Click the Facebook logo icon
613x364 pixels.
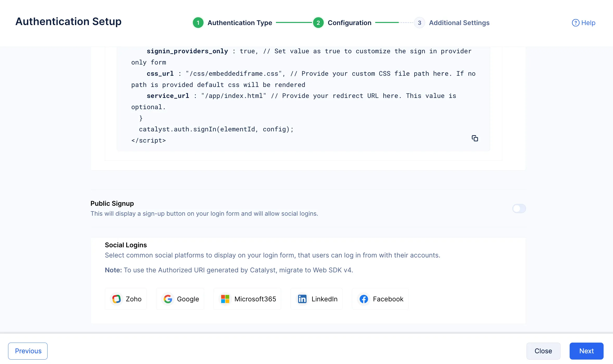364,299
